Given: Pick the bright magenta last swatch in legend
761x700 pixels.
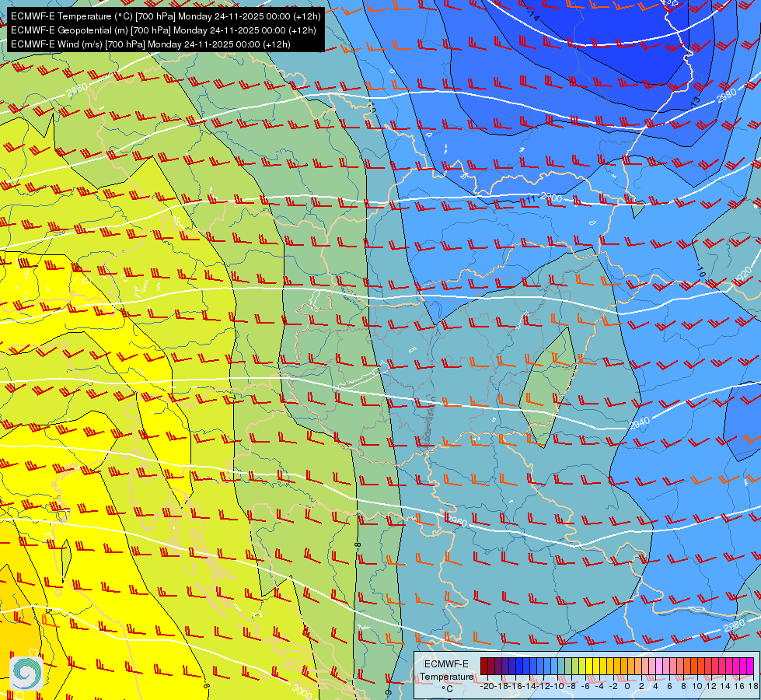Looking at the screenshot, I should pyautogui.click(x=750, y=666).
